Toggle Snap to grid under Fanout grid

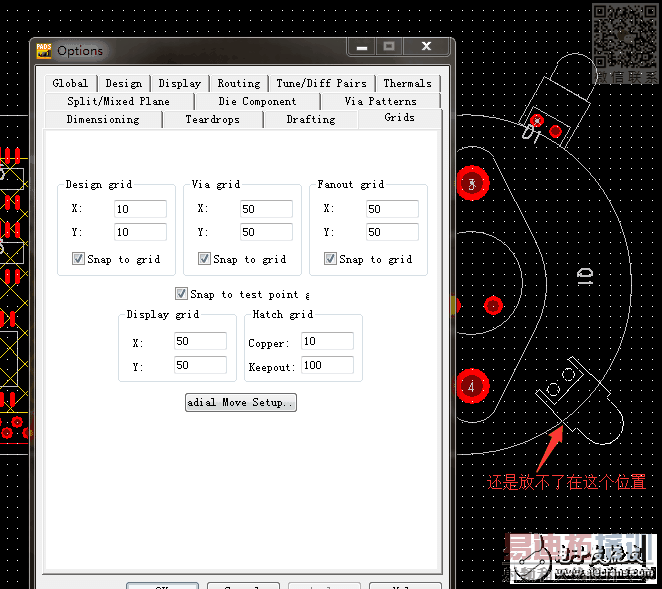coord(330,259)
